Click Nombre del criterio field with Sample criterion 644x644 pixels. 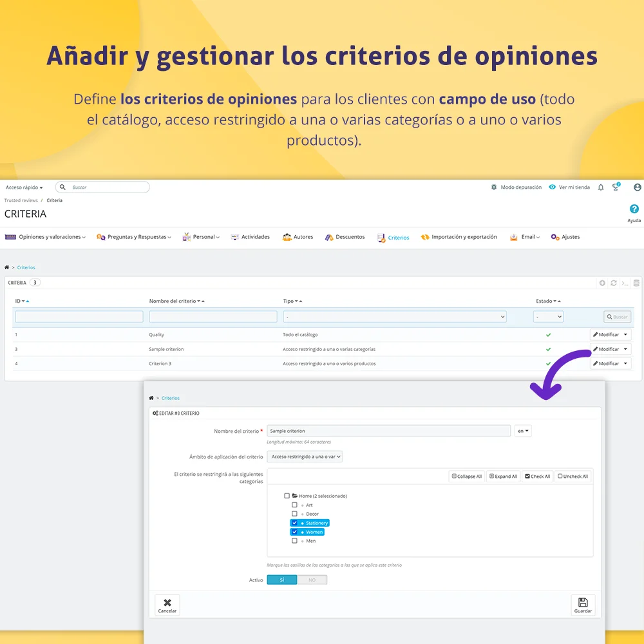tap(388, 431)
